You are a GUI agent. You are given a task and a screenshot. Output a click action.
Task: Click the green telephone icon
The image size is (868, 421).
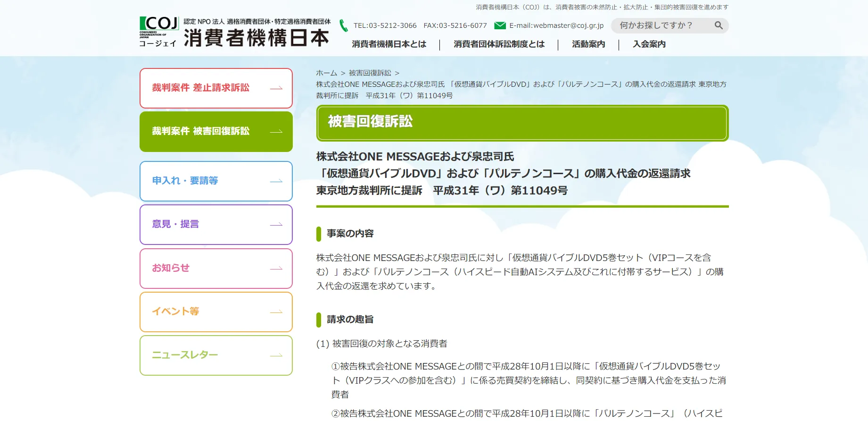pyautogui.click(x=344, y=25)
